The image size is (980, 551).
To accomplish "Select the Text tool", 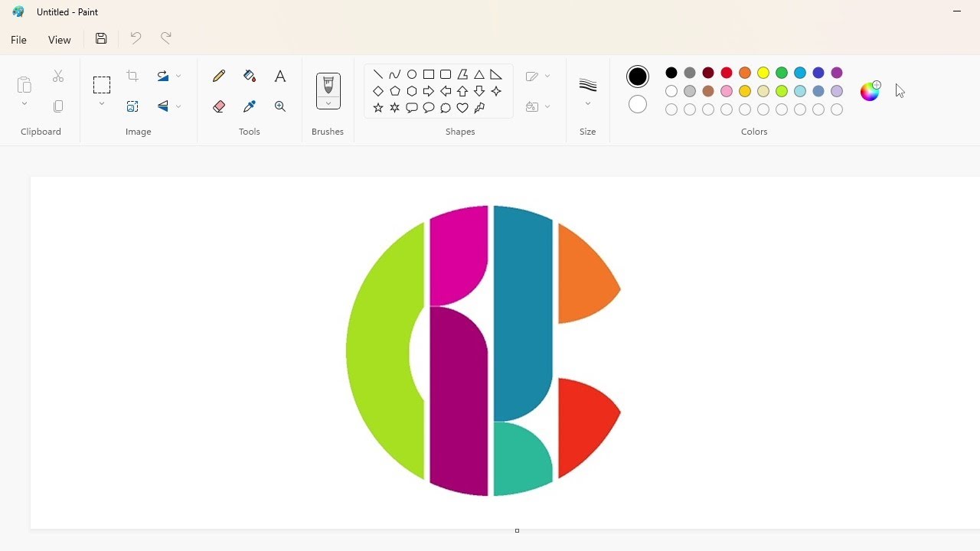I will pyautogui.click(x=280, y=76).
